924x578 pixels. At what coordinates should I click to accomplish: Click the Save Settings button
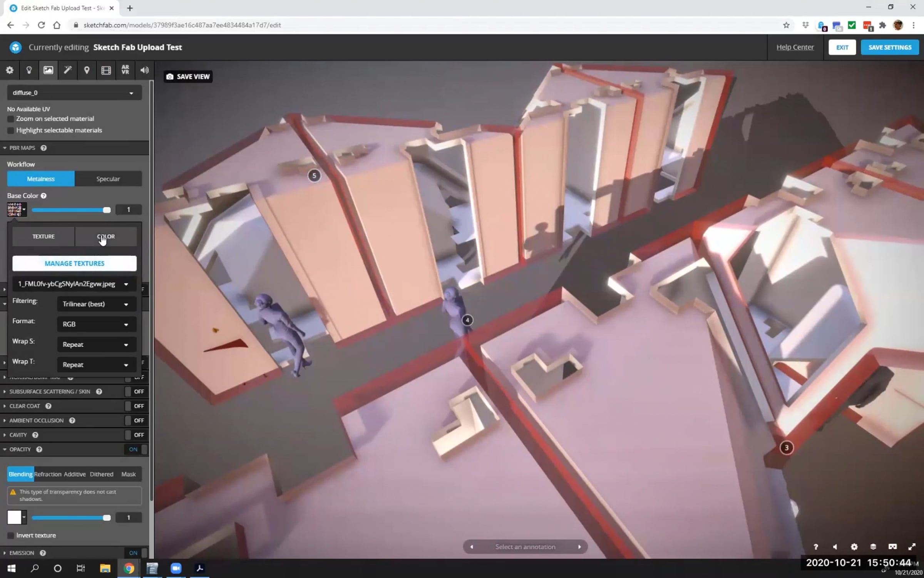[889, 47]
